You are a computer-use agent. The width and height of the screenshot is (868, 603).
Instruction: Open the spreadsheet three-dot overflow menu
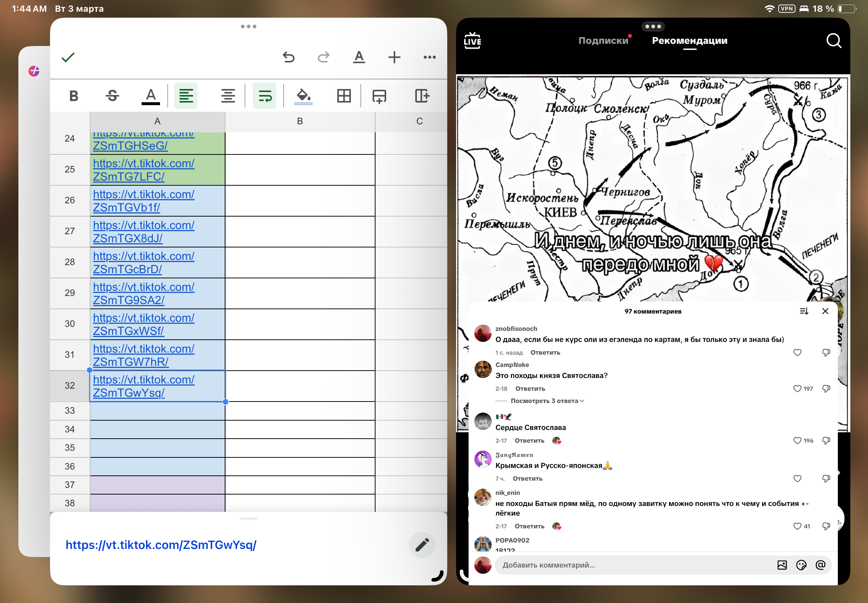tap(430, 57)
